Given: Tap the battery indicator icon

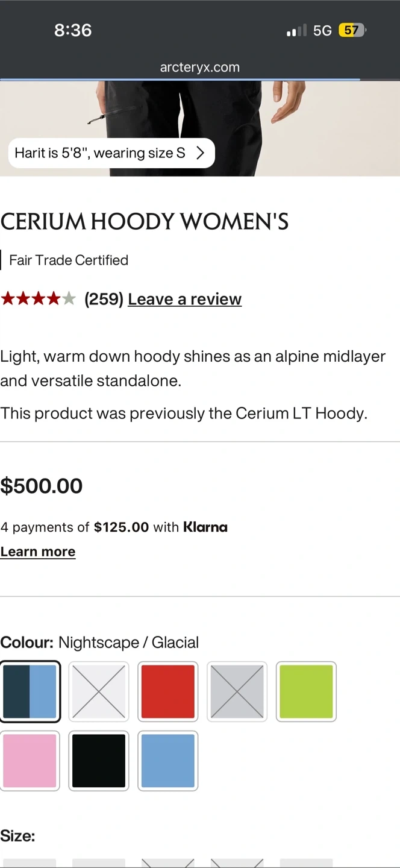Looking at the screenshot, I should click(x=352, y=30).
